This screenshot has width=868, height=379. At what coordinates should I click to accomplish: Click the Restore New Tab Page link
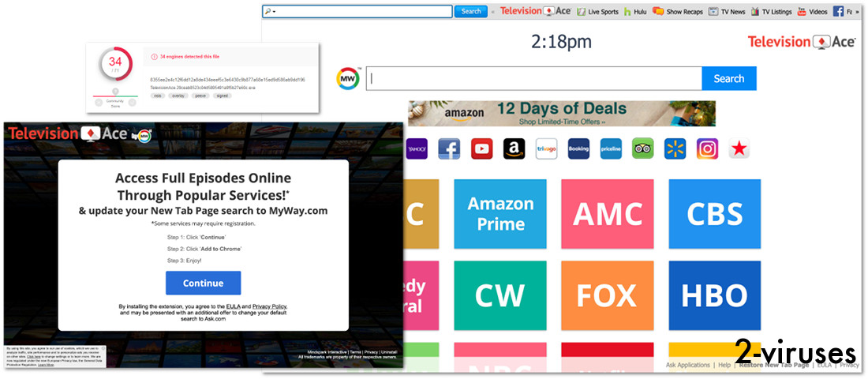point(774,365)
